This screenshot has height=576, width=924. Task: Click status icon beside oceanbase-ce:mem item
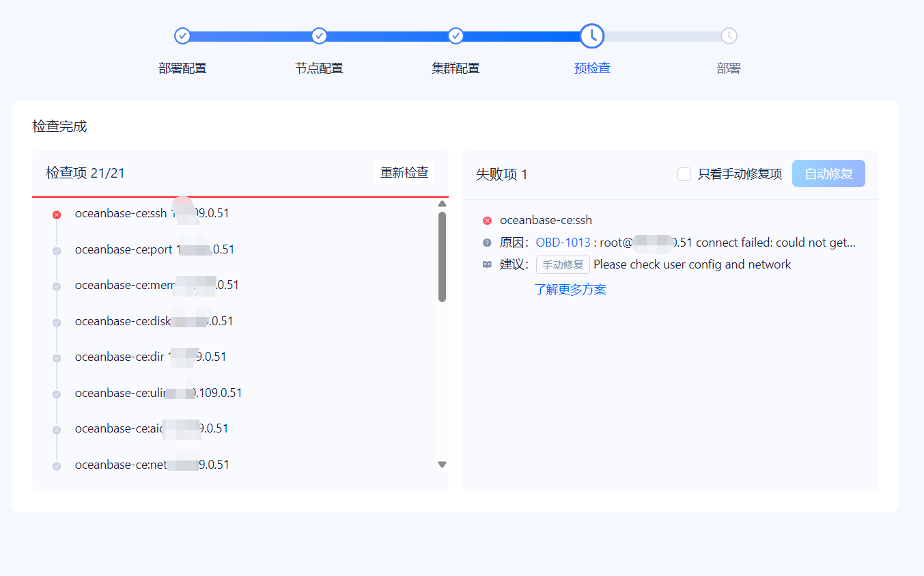57,286
